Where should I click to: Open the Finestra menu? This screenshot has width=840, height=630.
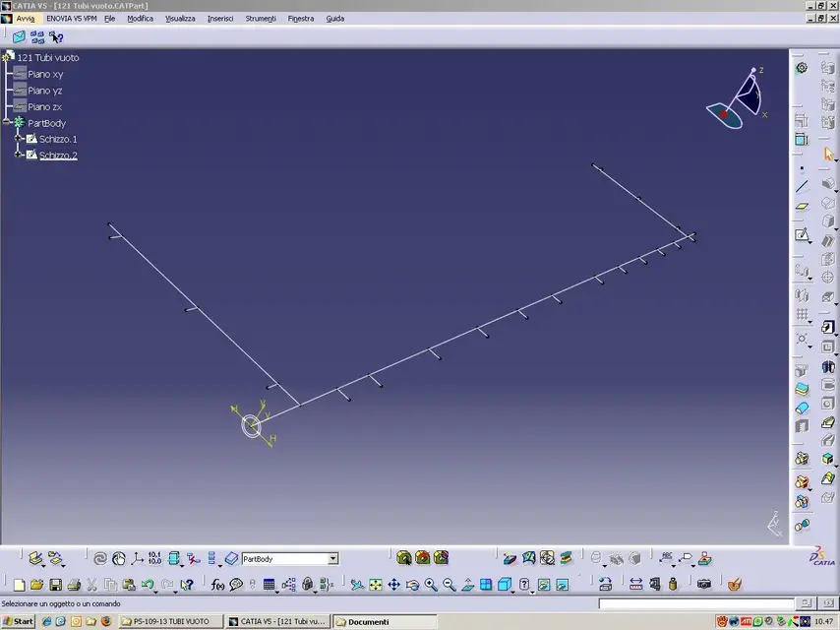301,19
